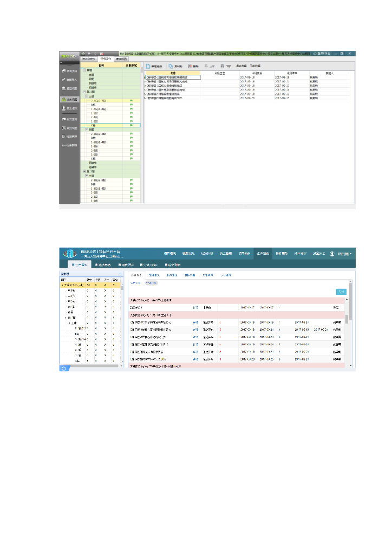Click the 复制到 (copy to) toolbar icon
The image size is (392, 555).
point(171,66)
